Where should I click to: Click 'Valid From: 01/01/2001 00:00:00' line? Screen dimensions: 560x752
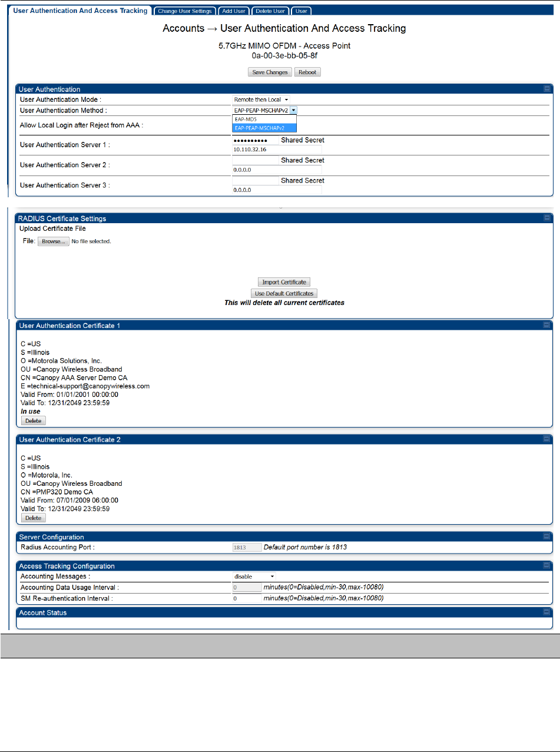(69, 395)
